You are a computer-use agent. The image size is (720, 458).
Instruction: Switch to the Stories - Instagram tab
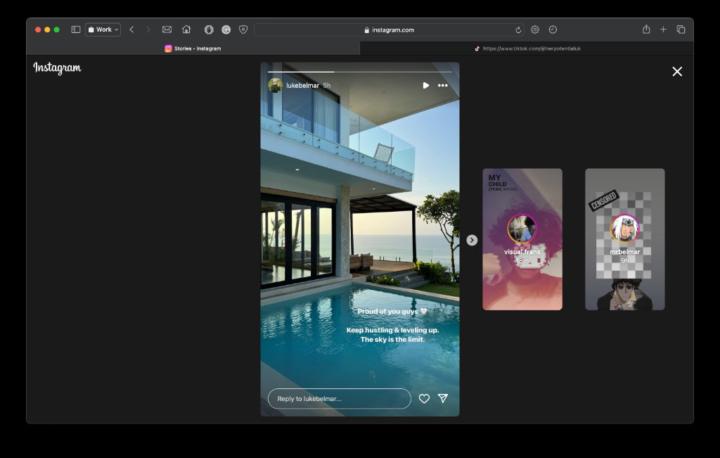point(193,48)
